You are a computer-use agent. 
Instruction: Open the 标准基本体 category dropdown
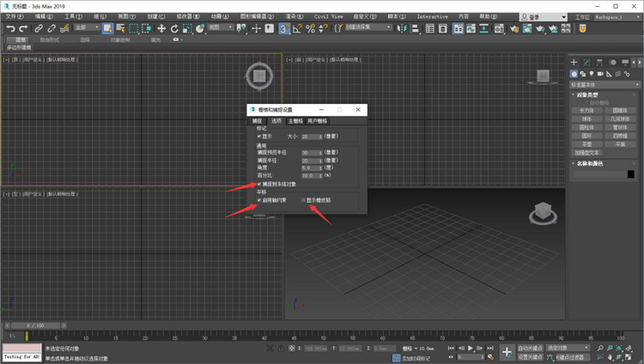click(x=605, y=85)
